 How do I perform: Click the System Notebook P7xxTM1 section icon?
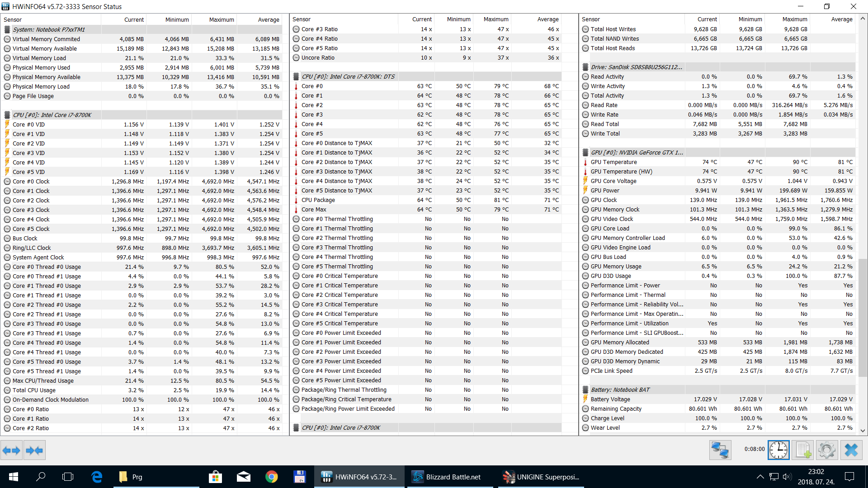click(7, 29)
